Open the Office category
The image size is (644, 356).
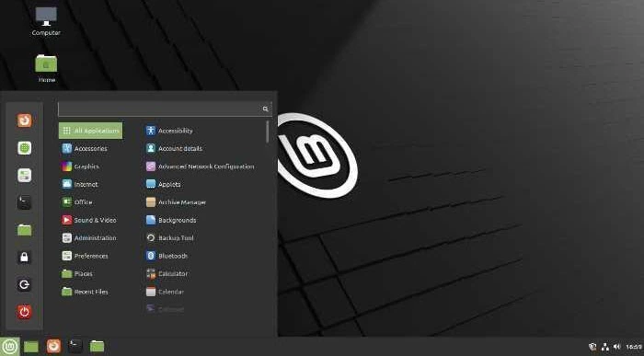[x=90, y=202]
